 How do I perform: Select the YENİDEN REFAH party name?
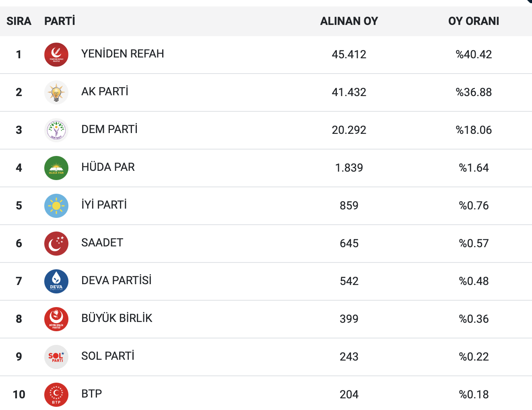[x=122, y=54]
